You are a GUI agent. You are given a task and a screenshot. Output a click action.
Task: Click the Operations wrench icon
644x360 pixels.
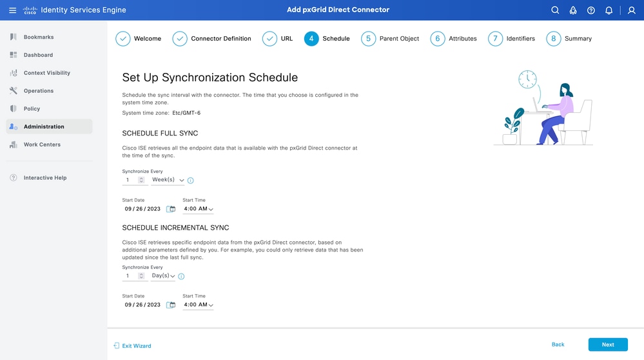(13, 90)
